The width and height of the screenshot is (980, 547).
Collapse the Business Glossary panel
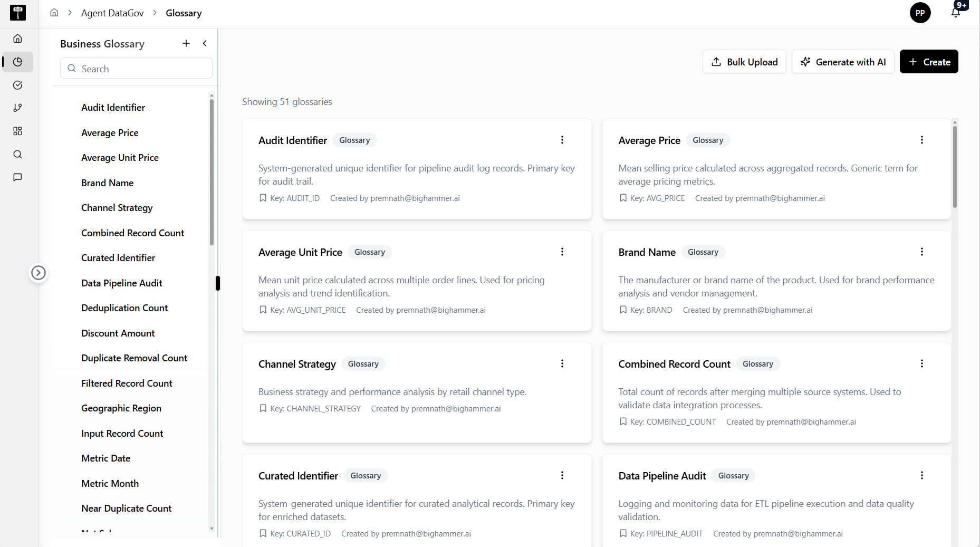[x=205, y=43]
